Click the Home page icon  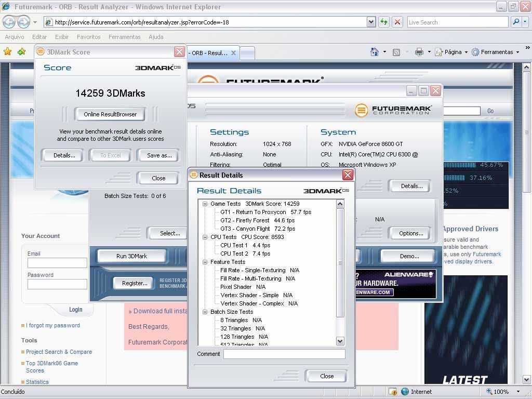pos(375,52)
